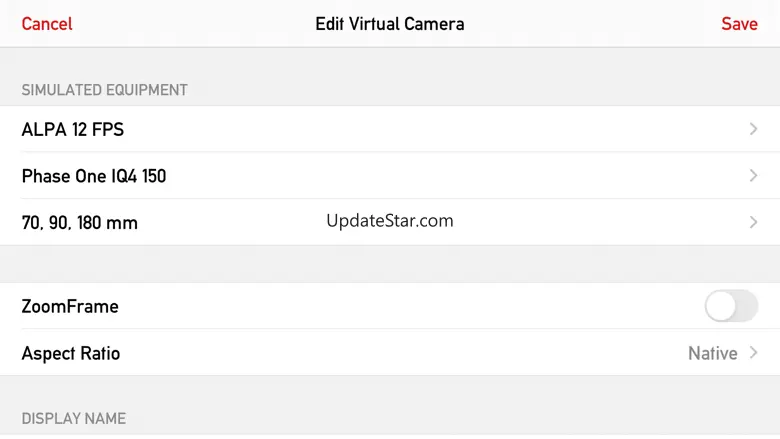Click the chevron next to Phase One IQ4 150
Screen dimensions: 780x439
[753, 176]
